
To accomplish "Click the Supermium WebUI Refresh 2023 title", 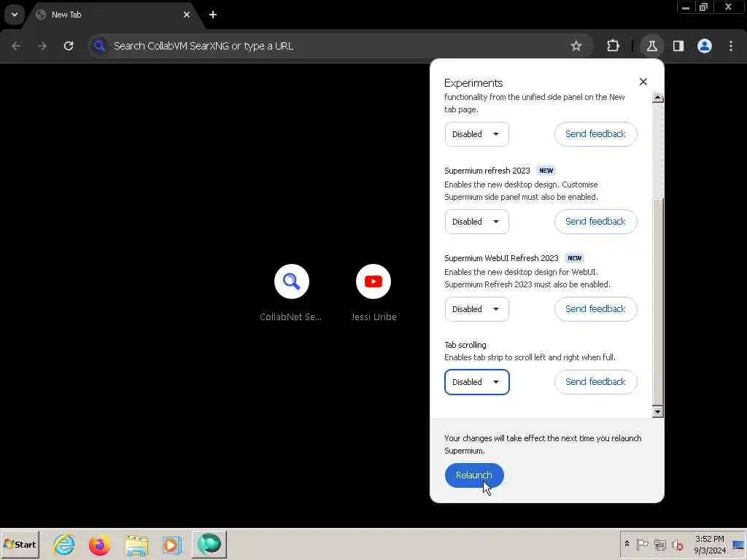I will coord(501,258).
